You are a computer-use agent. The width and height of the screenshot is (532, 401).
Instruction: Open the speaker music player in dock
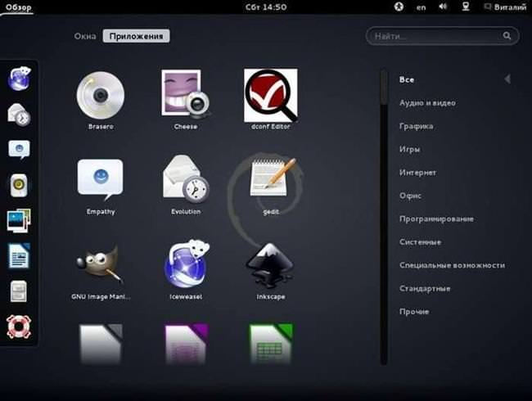(x=19, y=185)
